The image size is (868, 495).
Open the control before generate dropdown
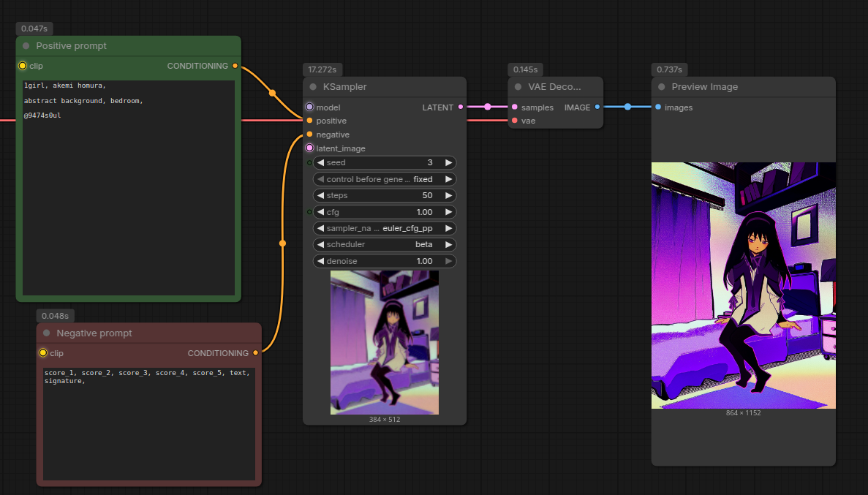[384, 179]
